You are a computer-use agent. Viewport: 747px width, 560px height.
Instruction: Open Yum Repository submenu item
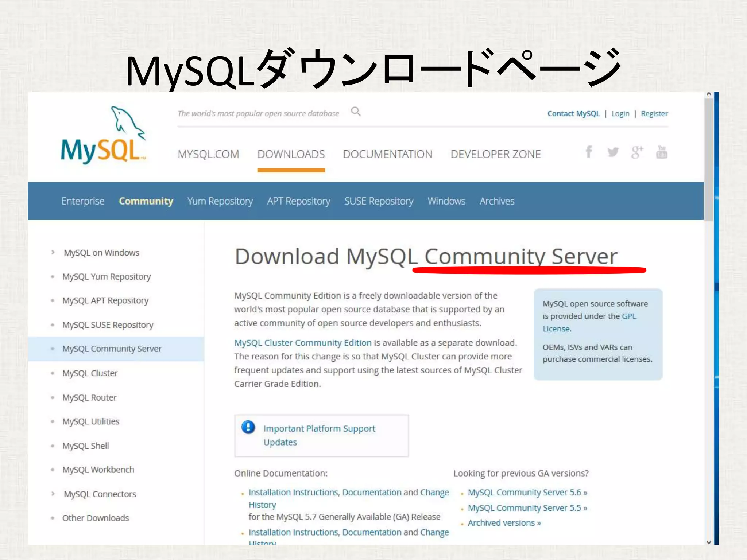point(220,201)
